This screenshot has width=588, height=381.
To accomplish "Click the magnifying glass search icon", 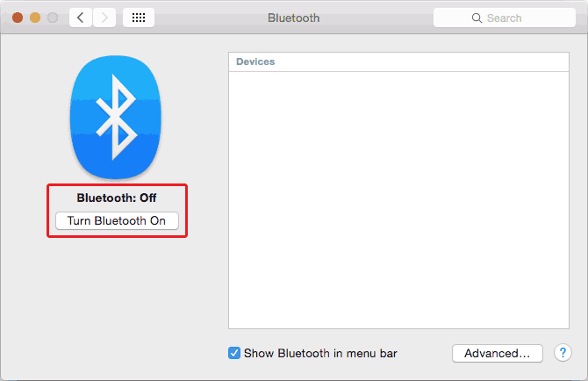I will click(x=477, y=18).
